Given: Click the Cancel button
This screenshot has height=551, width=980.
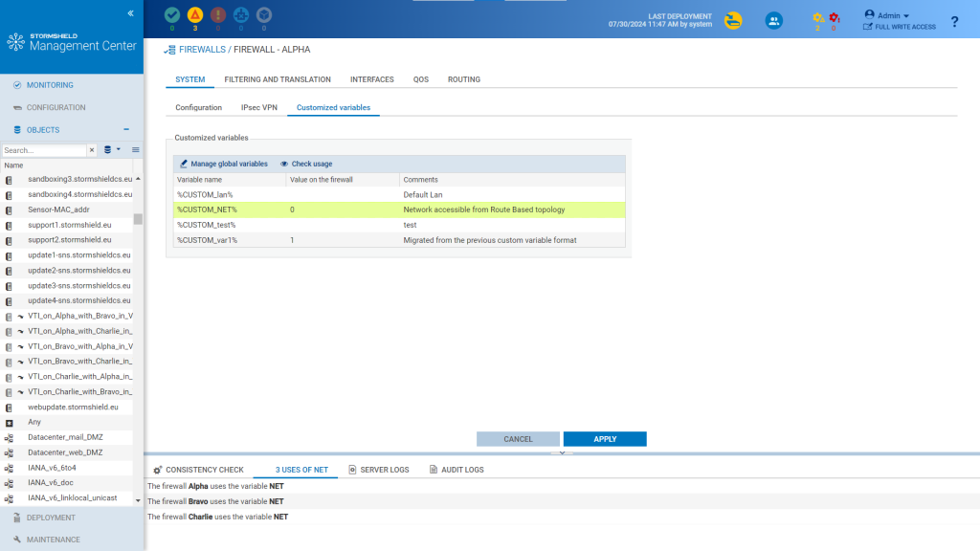Looking at the screenshot, I should (x=518, y=439).
